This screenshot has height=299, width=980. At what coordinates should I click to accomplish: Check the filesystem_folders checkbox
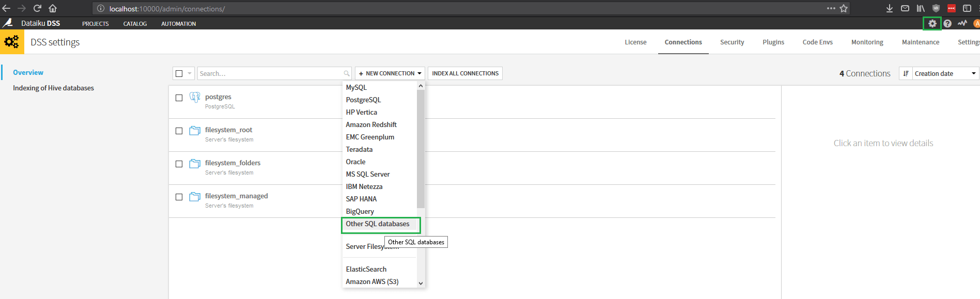[179, 164]
